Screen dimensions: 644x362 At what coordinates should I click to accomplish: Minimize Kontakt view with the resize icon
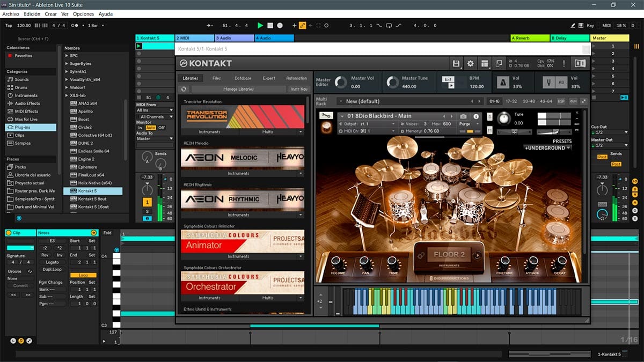[x=499, y=63]
